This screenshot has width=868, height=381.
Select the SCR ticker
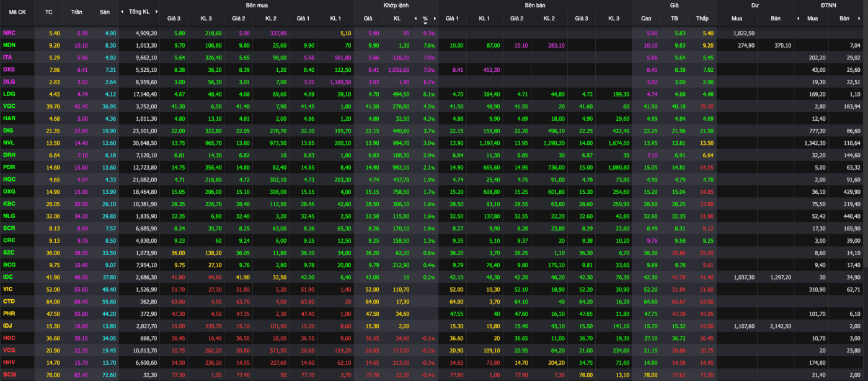(x=9, y=227)
